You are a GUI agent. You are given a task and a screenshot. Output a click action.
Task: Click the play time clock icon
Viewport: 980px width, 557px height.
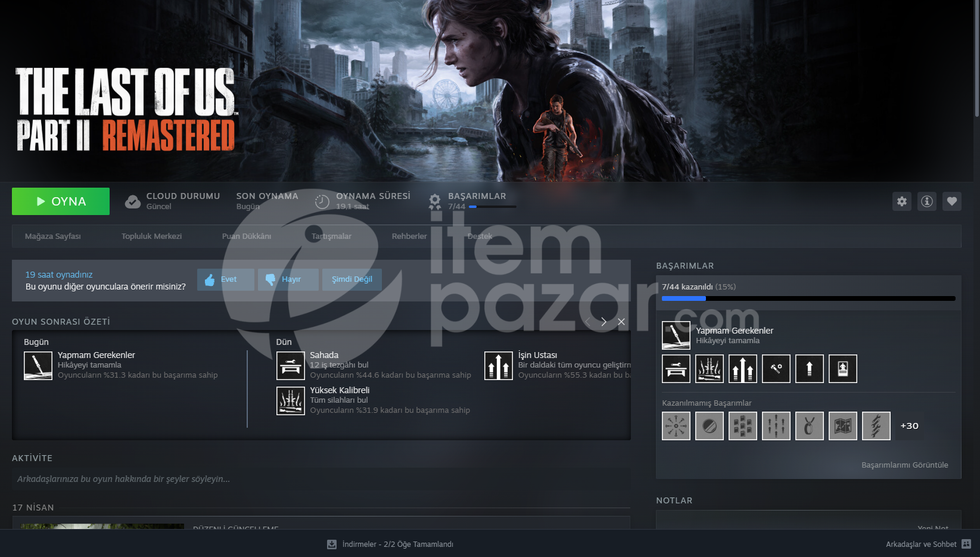(322, 202)
